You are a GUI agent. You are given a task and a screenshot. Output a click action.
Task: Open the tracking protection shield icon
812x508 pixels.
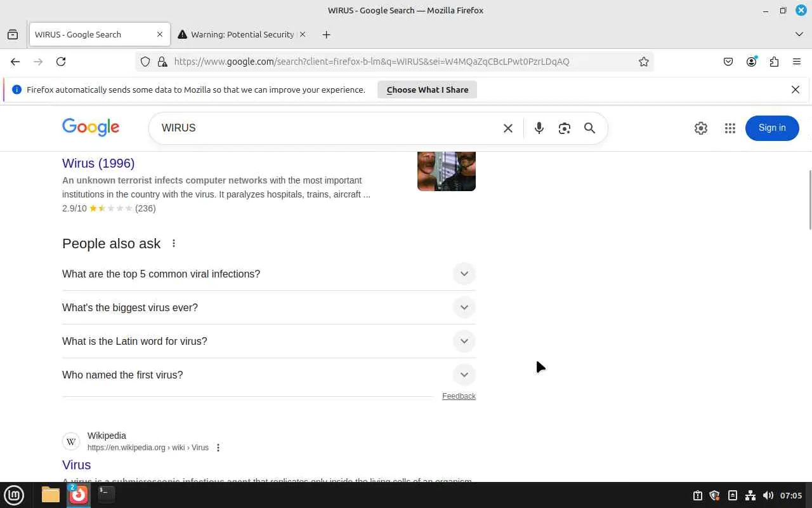coord(145,62)
